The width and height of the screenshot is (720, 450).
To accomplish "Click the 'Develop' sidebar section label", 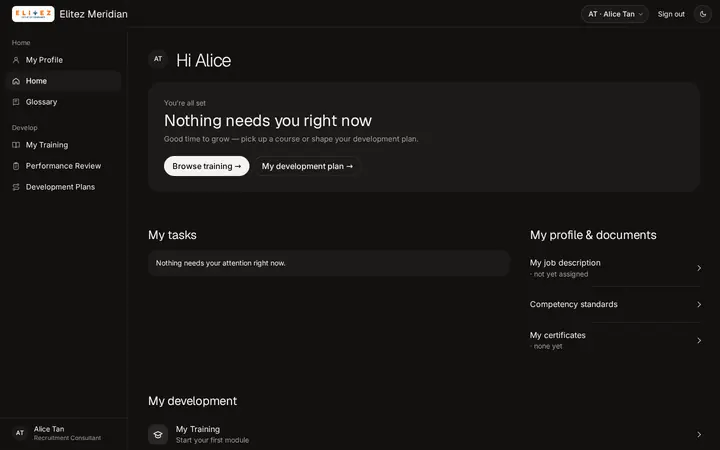I will pos(24,128).
